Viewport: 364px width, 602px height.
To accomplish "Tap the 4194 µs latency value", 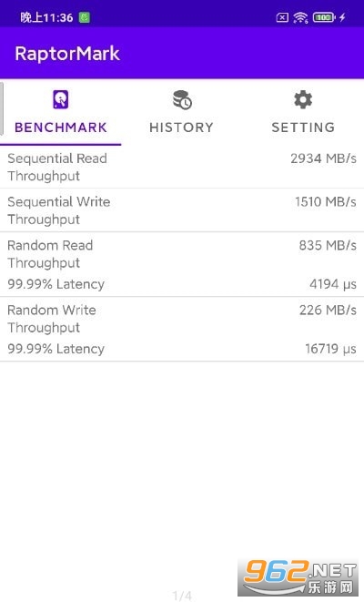I will coord(333,284).
